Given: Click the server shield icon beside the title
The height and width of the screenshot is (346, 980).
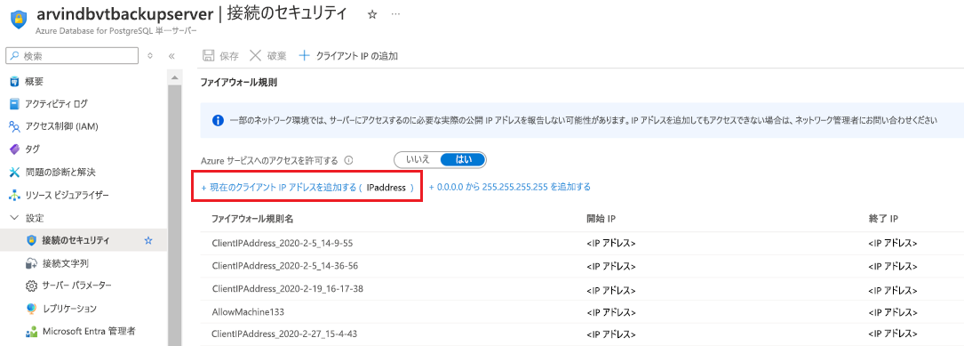Looking at the screenshot, I should point(19,20).
